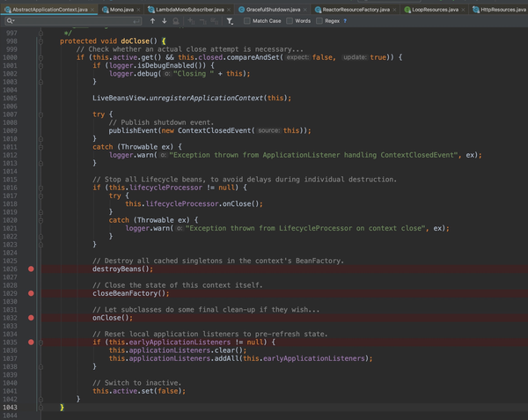Remove breakpoint at earlyApplicationListeners check line 1035
The image size is (528, 420).
(31, 342)
